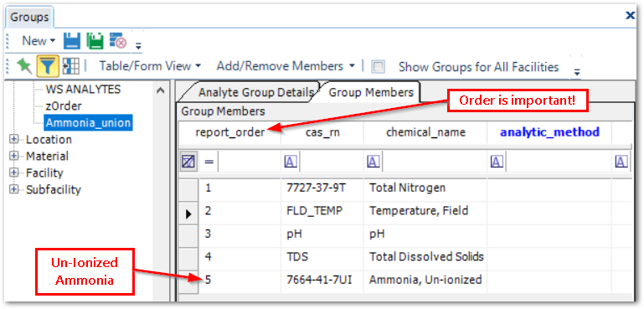Expand the Location tree node
The height and width of the screenshot is (309, 644).
click(x=14, y=140)
